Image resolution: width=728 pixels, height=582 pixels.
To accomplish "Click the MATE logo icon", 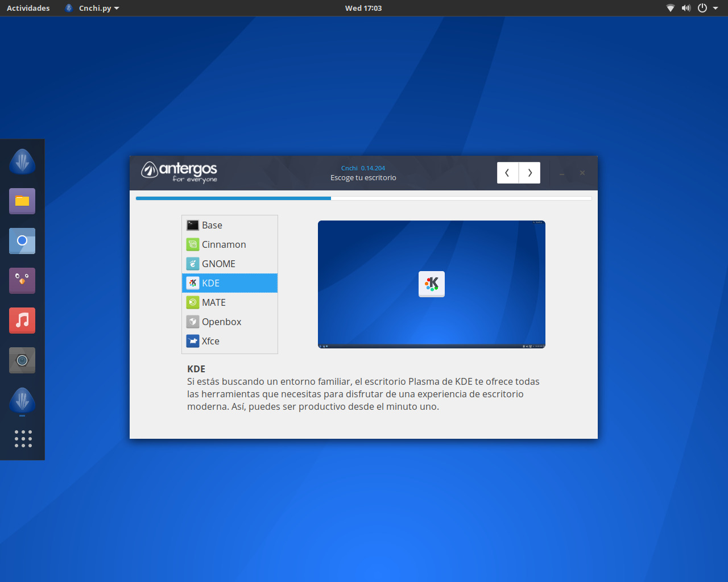I will [x=193, y=302].
